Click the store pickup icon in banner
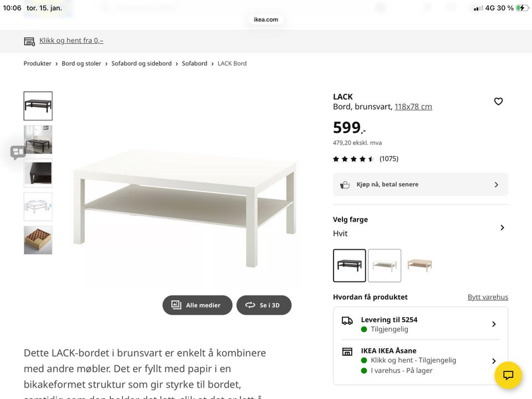 (29, 41)
